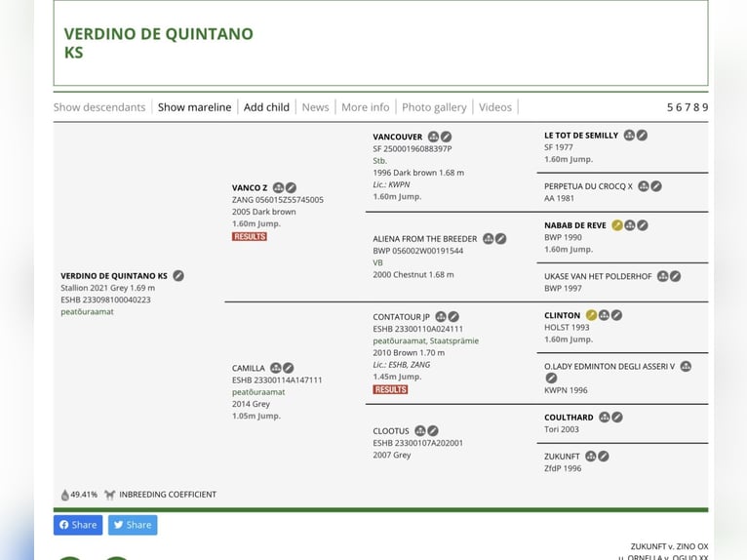
Task: Edit VANCO Z with pencil icon
Action: tap(291, 187)
